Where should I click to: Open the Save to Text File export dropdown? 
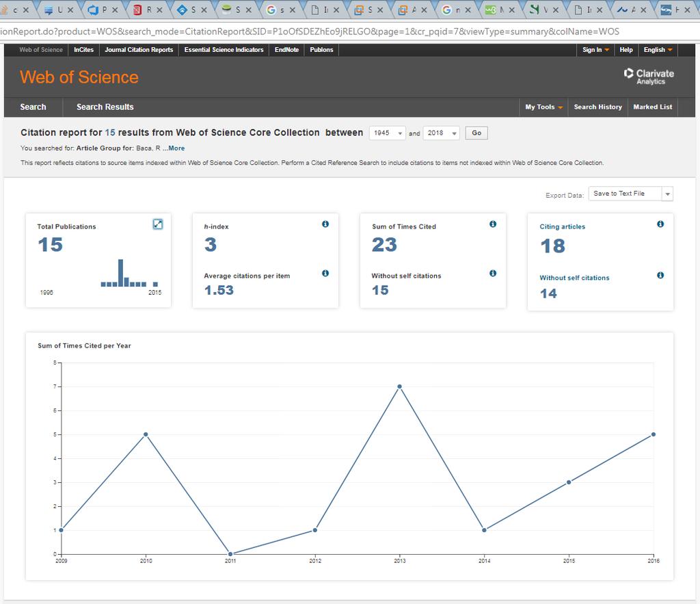(x=630, y=194)
